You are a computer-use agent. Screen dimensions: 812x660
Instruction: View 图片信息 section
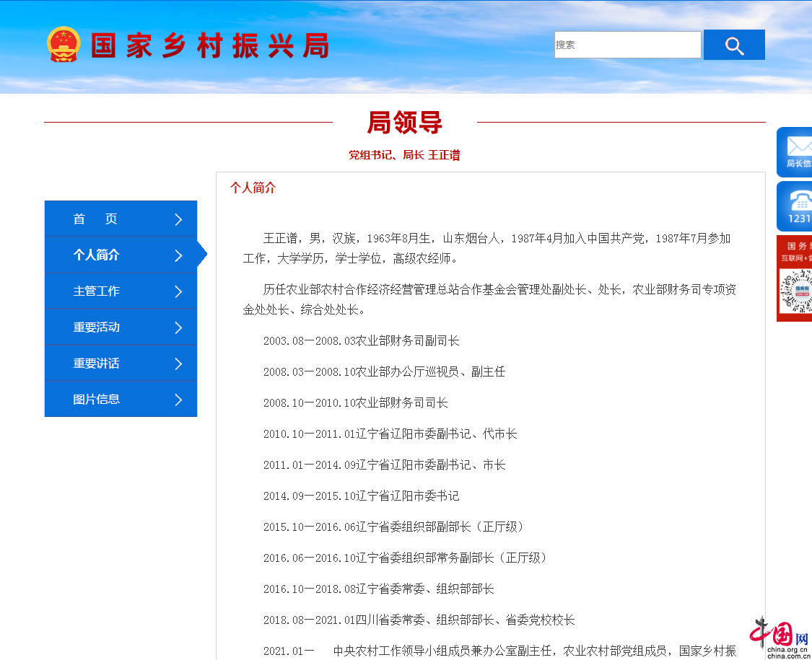pyautogui.click(x=96, y=400)
